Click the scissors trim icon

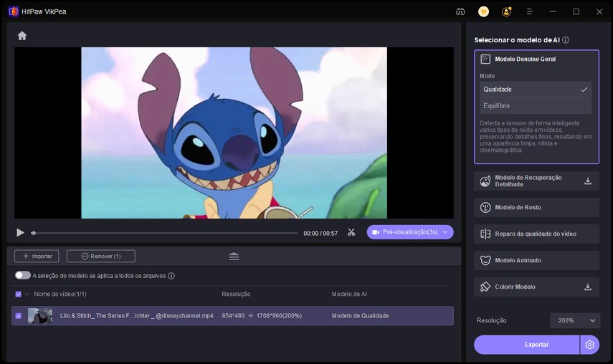pos(351,232)
